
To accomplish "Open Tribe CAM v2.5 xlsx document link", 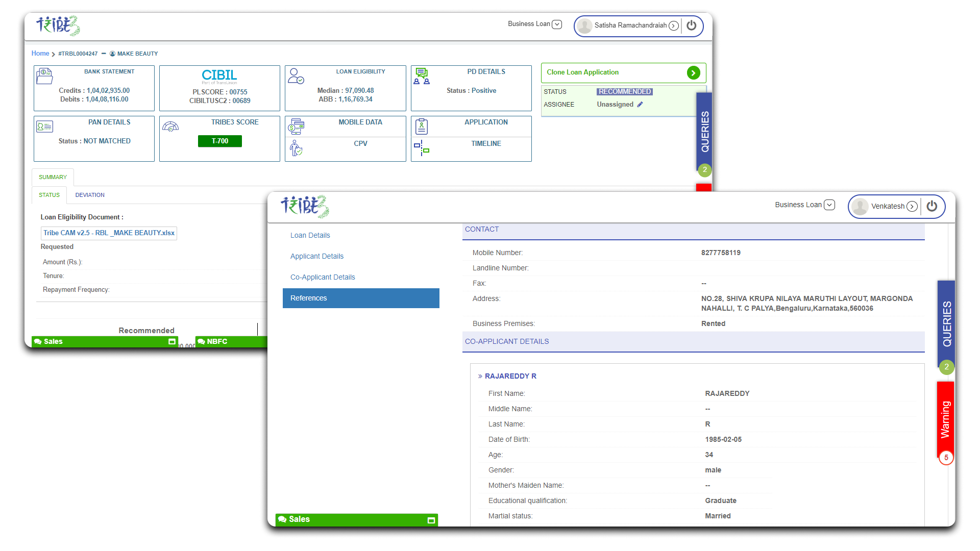I will 109,233.
